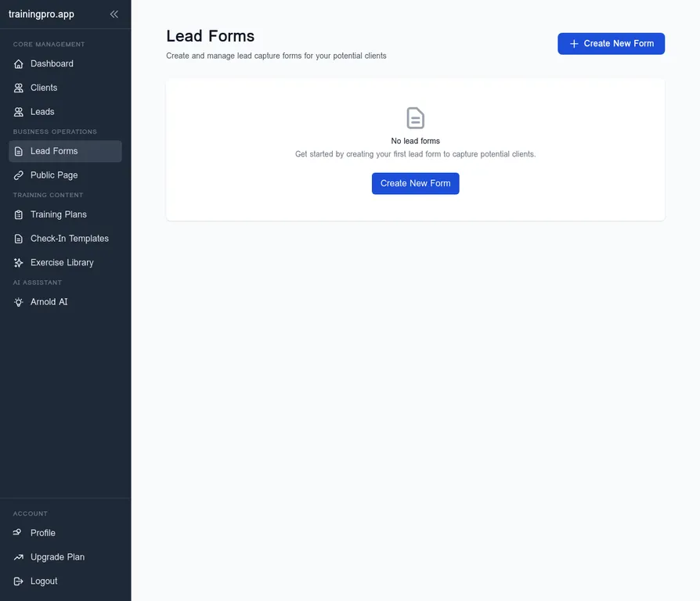700x601 pixels.
Task: Click the Exercise Library sparkle icon
Action: (19, 263)
